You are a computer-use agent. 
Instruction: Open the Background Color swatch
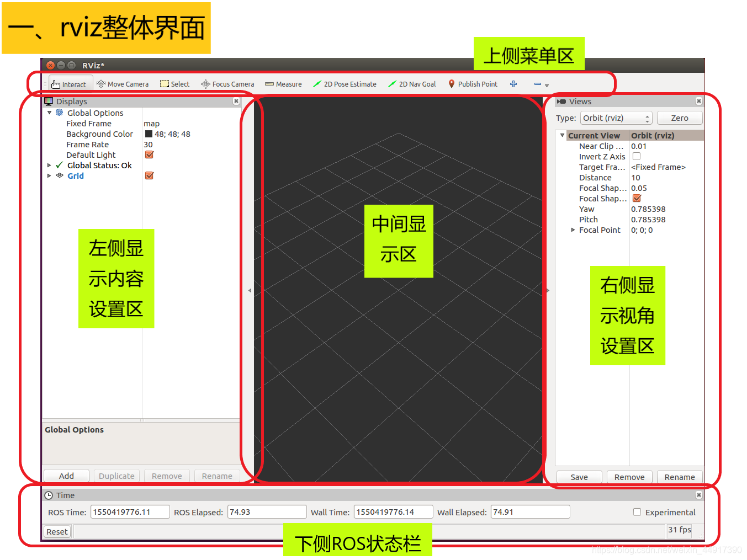148,134
